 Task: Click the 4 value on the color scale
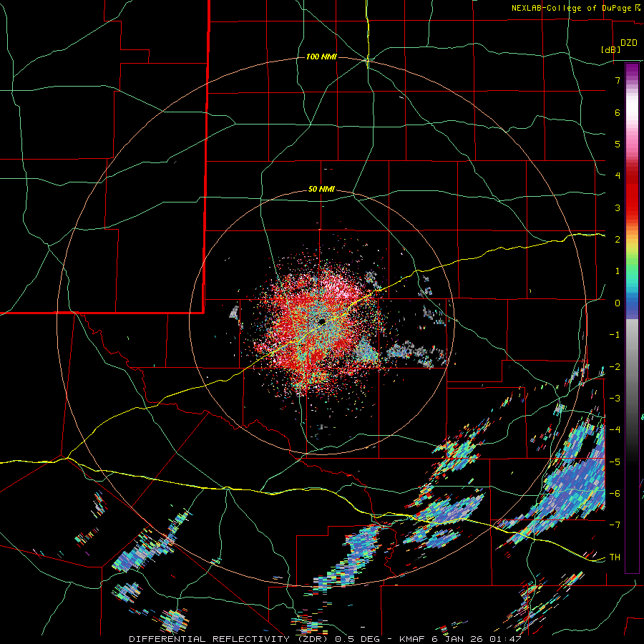coord(618,176)
